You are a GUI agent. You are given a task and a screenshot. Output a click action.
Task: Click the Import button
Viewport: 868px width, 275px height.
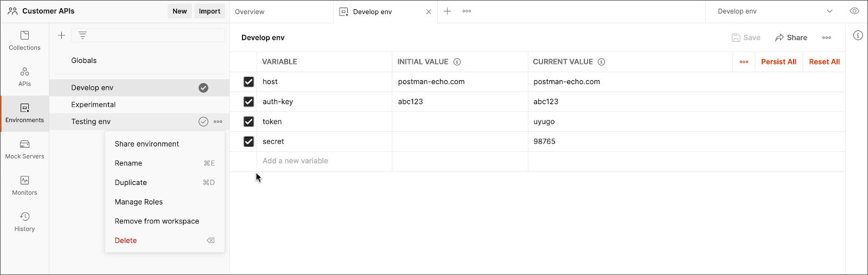coord(209,11)
